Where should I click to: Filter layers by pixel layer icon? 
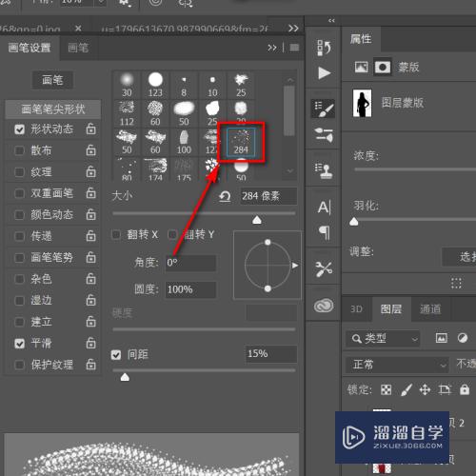442,338
